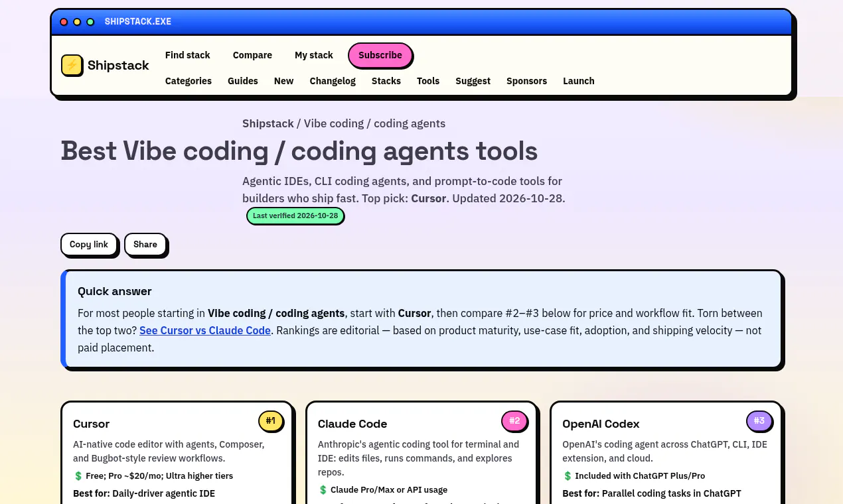Open the Changelog page
The height and width of the screenshot is (504, 843).
333,81
